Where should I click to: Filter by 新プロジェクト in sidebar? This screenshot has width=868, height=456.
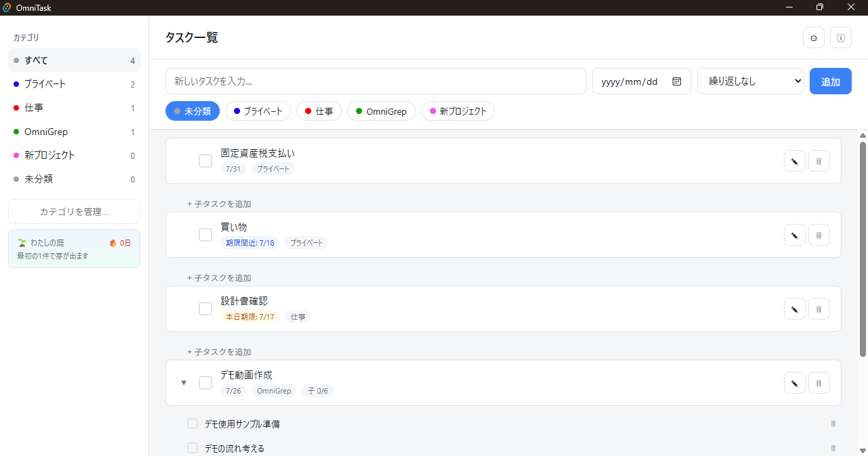click(74, 155)
